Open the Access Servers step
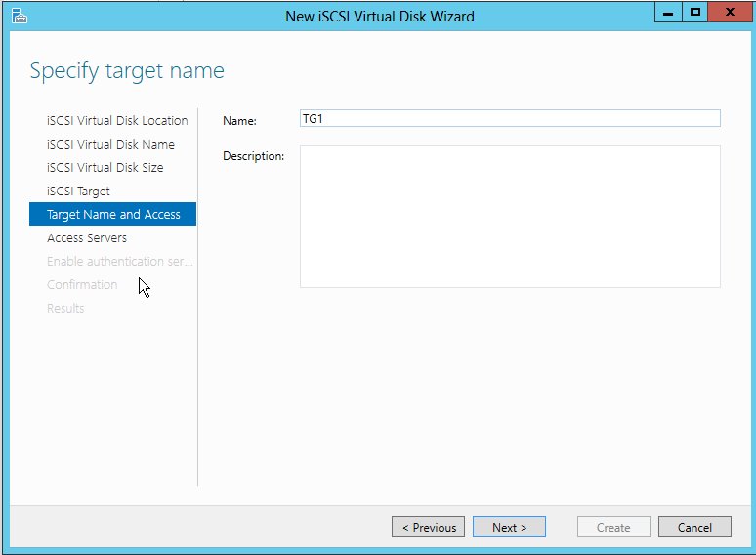 pos(87,238)
